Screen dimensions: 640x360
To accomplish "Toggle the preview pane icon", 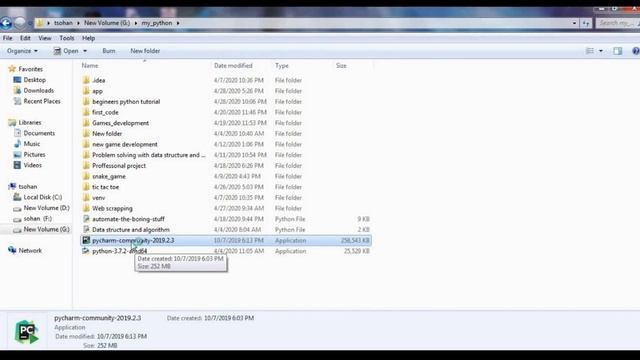I will [618, 51].
